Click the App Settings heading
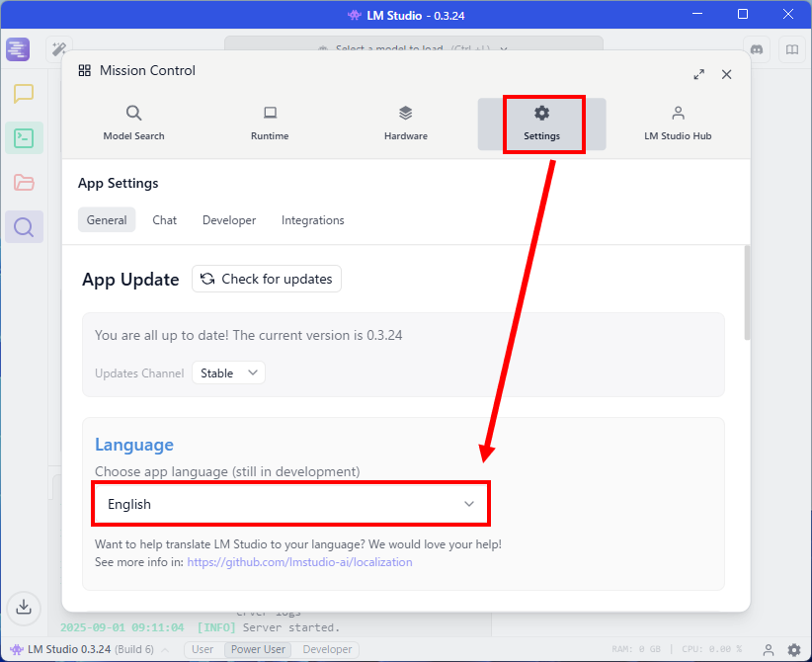Screen dimensions: 812x662 click(119, 184)
